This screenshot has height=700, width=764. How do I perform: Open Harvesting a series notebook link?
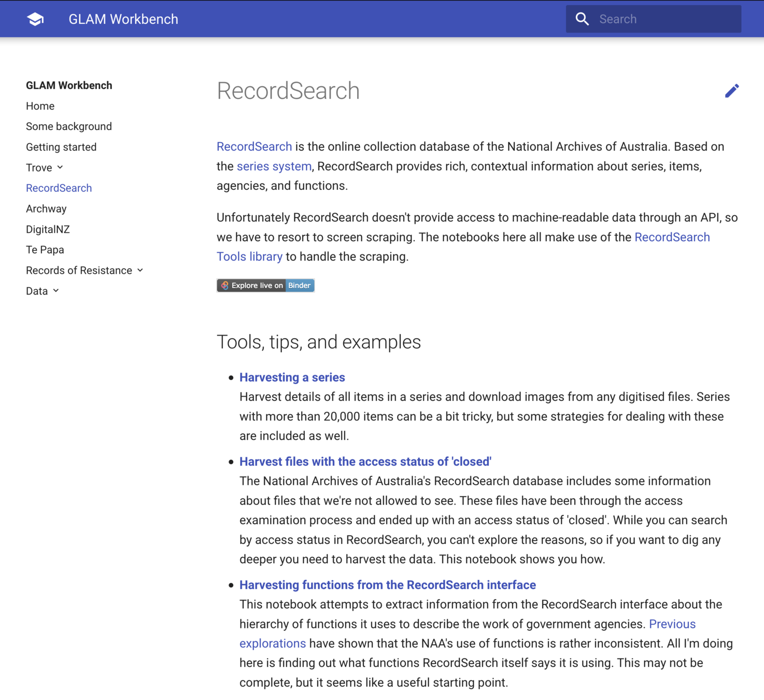(292, 377)
